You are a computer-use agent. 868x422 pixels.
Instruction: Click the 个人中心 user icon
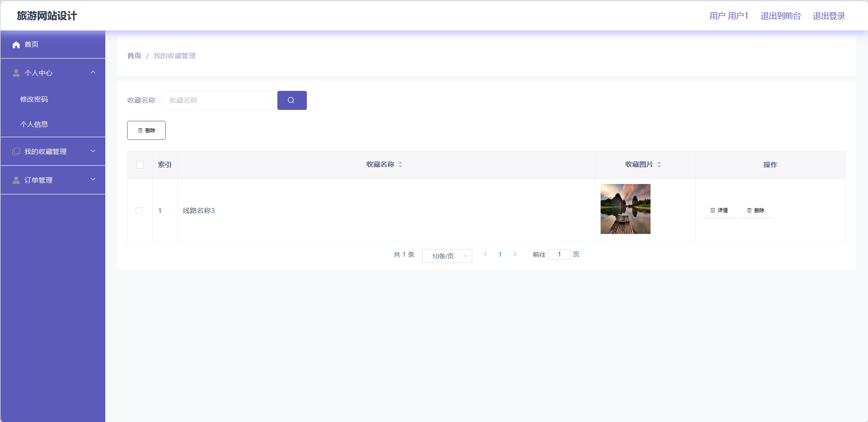coord(16,73)
